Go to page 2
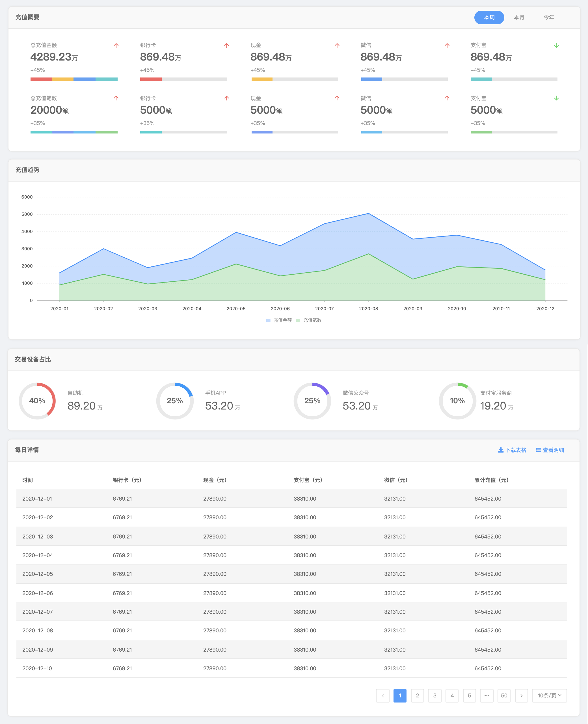The width and height of the screenshot is (588, 724). [x=417, y=695]
